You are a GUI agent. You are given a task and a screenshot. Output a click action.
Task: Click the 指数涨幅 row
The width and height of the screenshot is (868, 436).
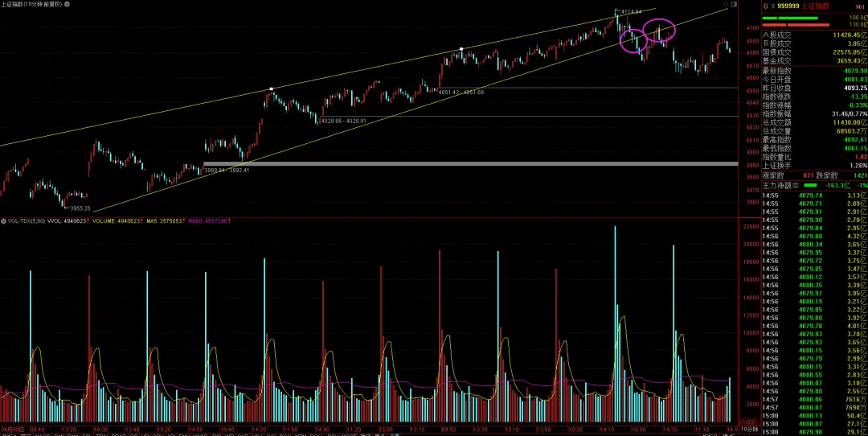tap(815, 105)
